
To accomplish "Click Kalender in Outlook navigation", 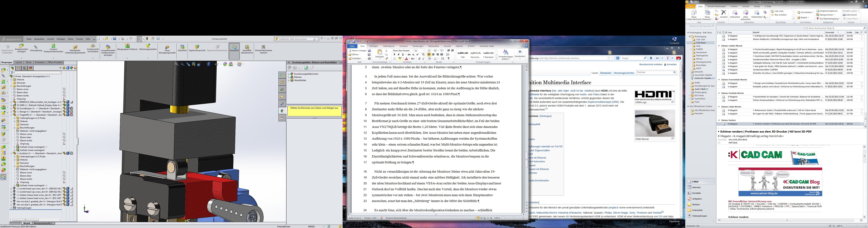I will coord(697,187).
